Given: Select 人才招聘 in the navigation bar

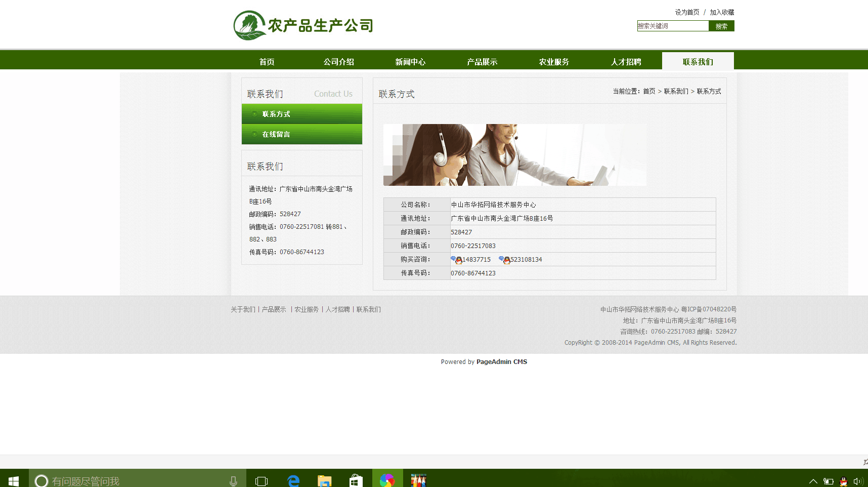Looking at the screenshot, I should pyautogui.click(x=626, y=62).
